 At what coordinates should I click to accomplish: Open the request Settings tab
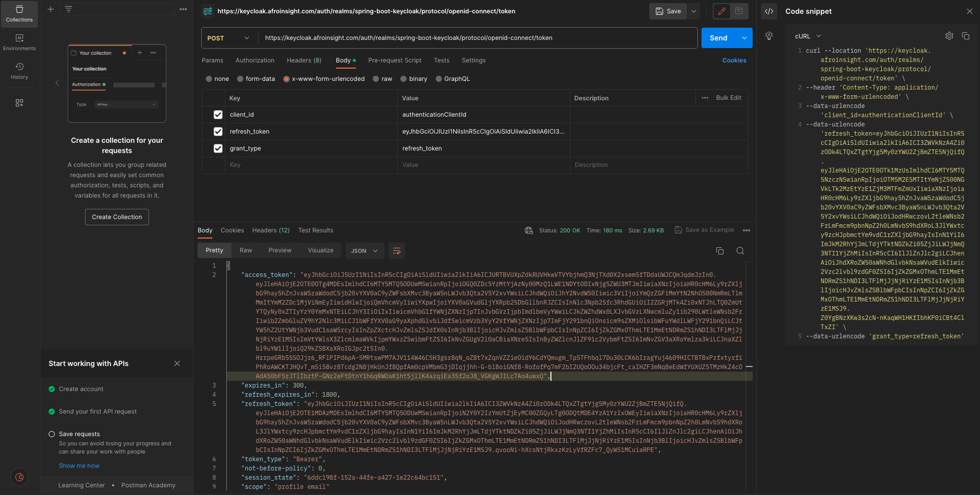coord(474,60)
